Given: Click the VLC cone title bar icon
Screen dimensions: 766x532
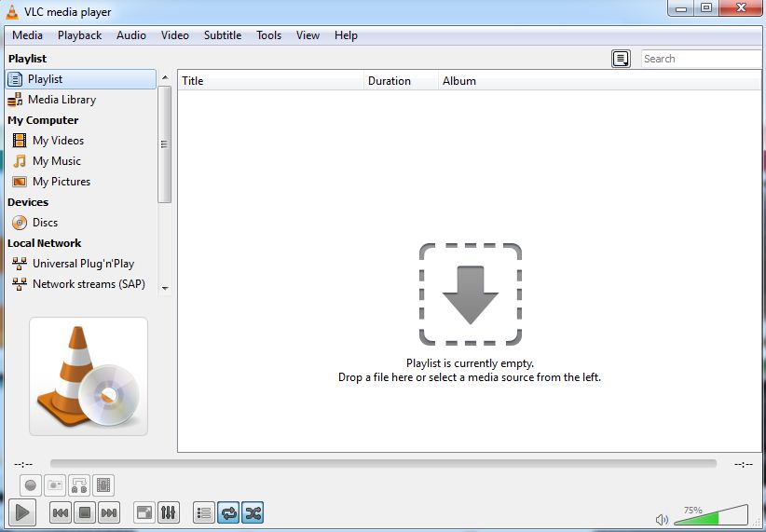Looking at the screenshot, I should pos(12,12).
